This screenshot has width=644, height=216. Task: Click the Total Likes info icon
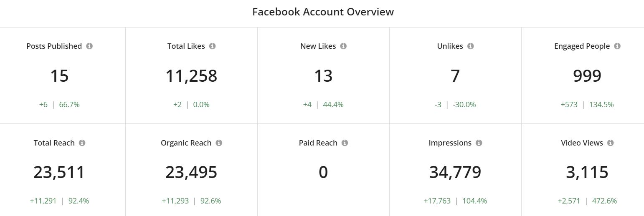point(212,46)
